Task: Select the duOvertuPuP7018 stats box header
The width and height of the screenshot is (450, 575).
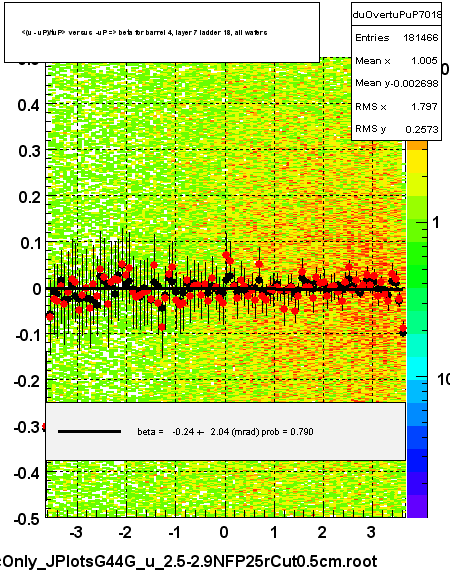Action: pyautogui.click(x=396, y=14)
